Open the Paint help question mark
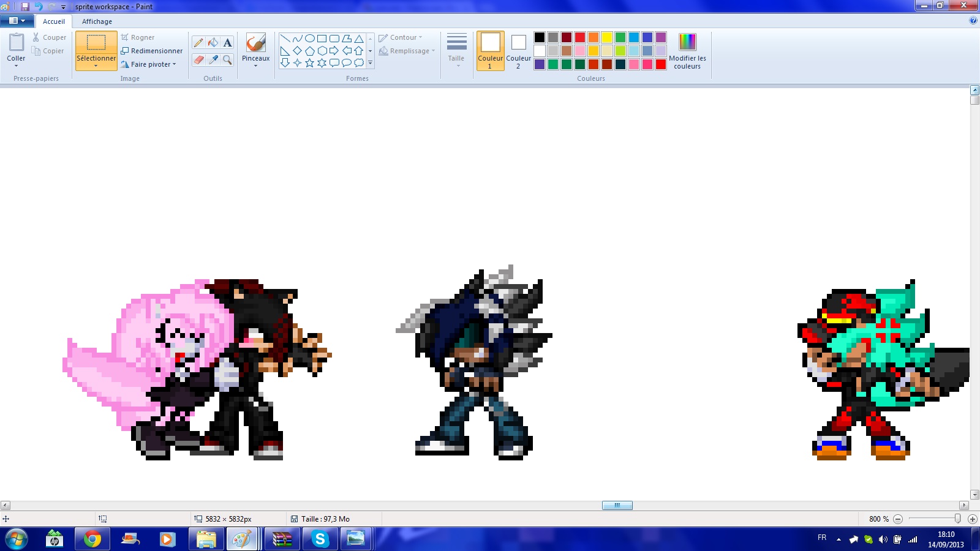Screen dimensions: 980x551 click(x=973, y=20)
